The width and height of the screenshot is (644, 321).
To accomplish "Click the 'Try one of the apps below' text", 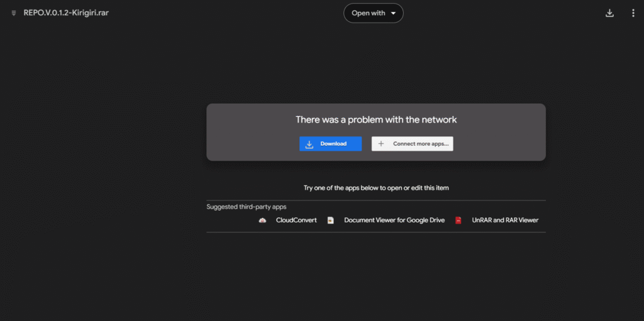I will tap(376, 188).
